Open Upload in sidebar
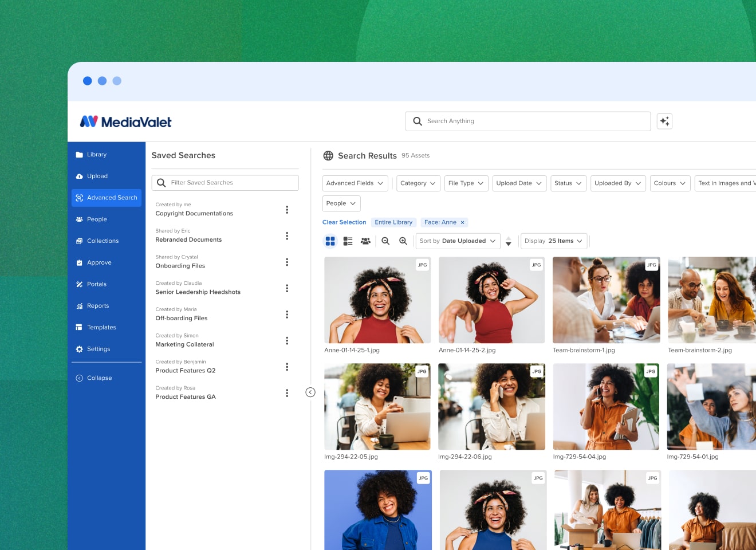This screenshot has height=550, width=756. (107, 176)
